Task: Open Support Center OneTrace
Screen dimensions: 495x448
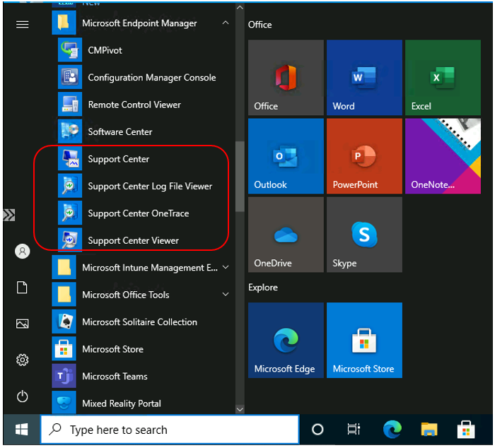Action: click(x=138, y=213)
